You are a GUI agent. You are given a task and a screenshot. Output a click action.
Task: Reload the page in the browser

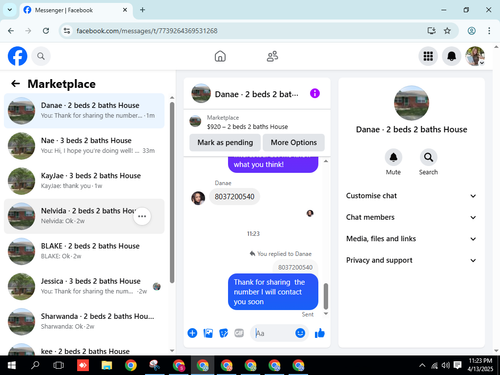point(46,31)
